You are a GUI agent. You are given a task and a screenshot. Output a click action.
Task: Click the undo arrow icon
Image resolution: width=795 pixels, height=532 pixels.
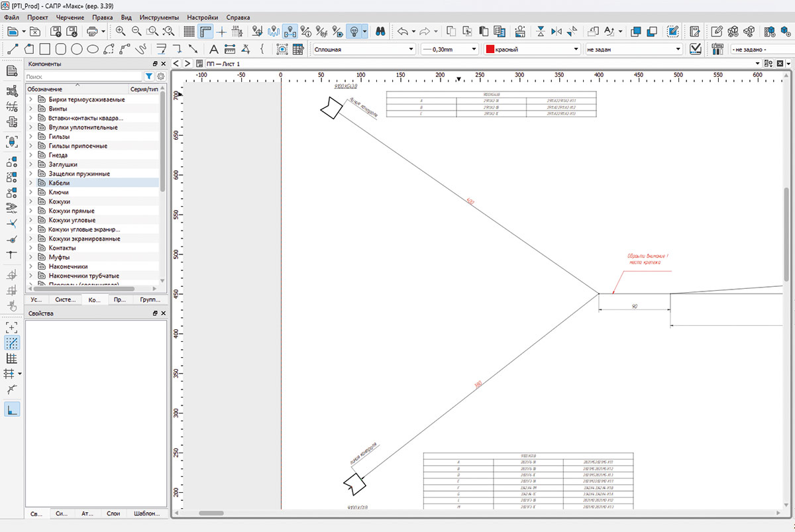[x=401, y=31]
